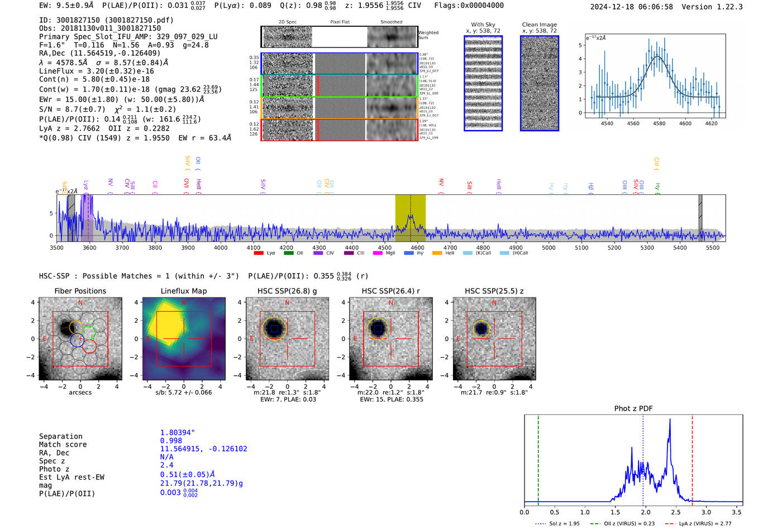
Task: Click the Est LyA rest-EW value 0.51(±0.05)Å
Action: 188,474
